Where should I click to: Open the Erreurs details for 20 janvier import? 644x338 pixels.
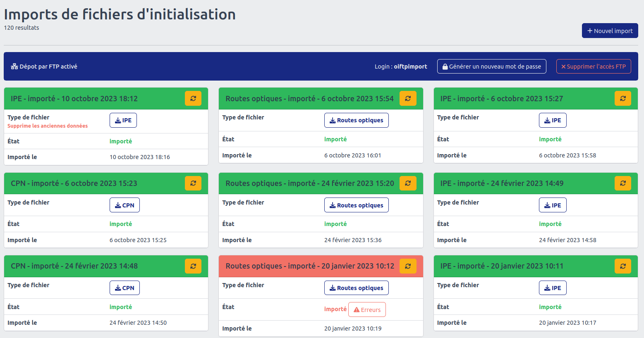367,310
